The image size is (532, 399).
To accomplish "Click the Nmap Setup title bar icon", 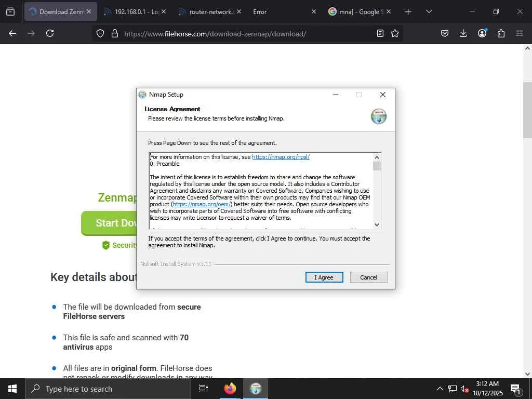I will [x=142, y=95].
